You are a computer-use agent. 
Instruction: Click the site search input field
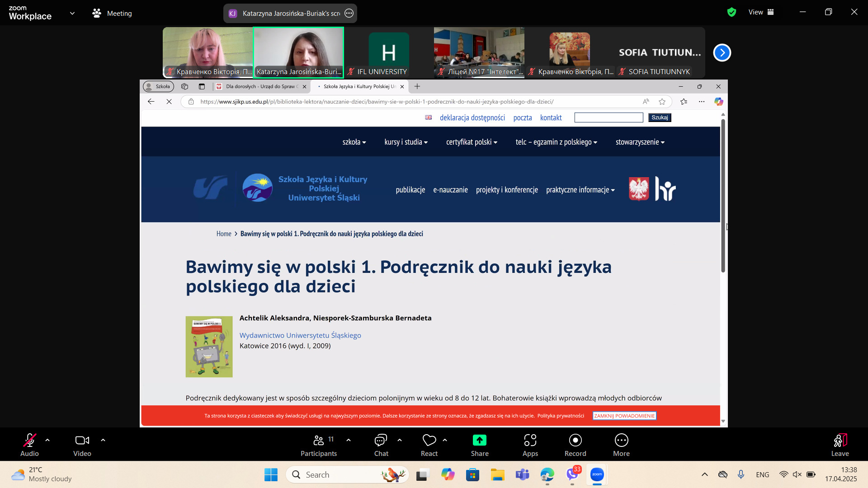coord(609,117)
